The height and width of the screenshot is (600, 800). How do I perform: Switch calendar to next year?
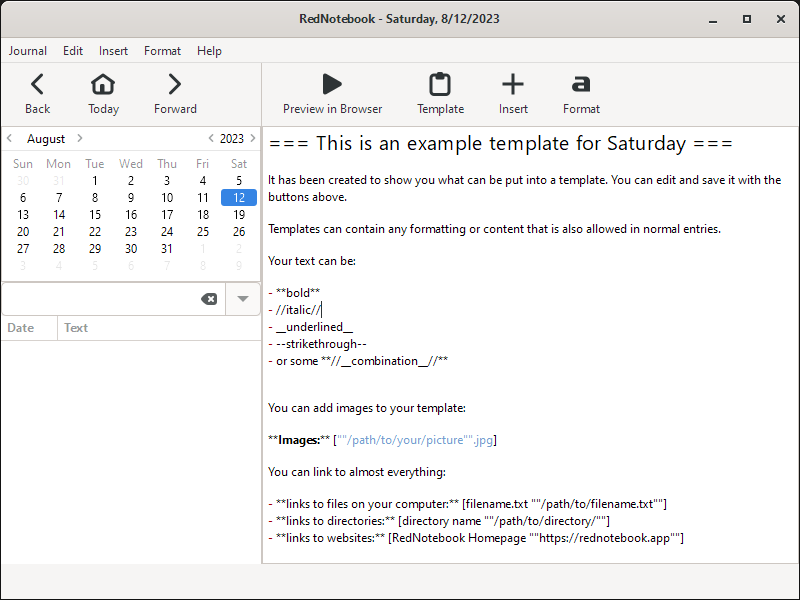(251, 139)
